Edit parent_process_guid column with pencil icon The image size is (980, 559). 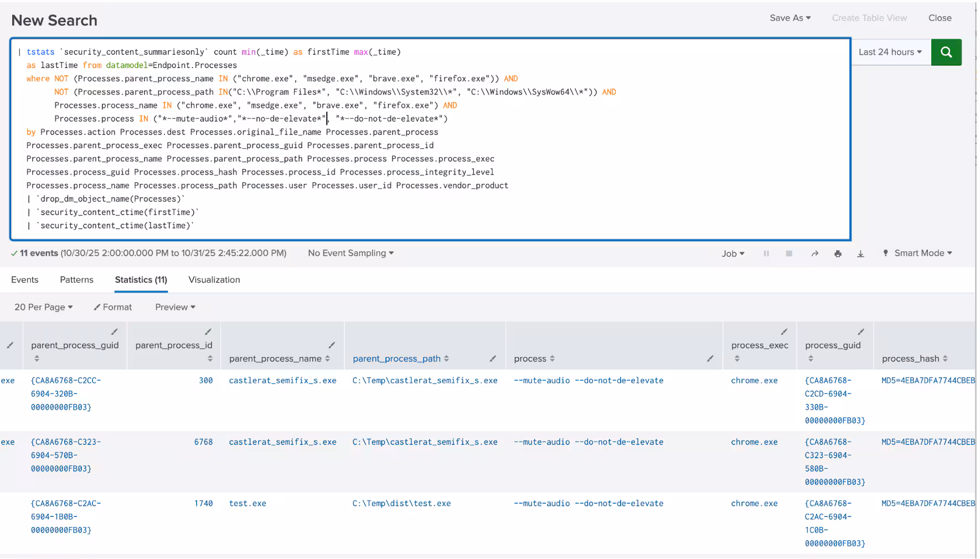pyautogui.click(x=114, y=332)
